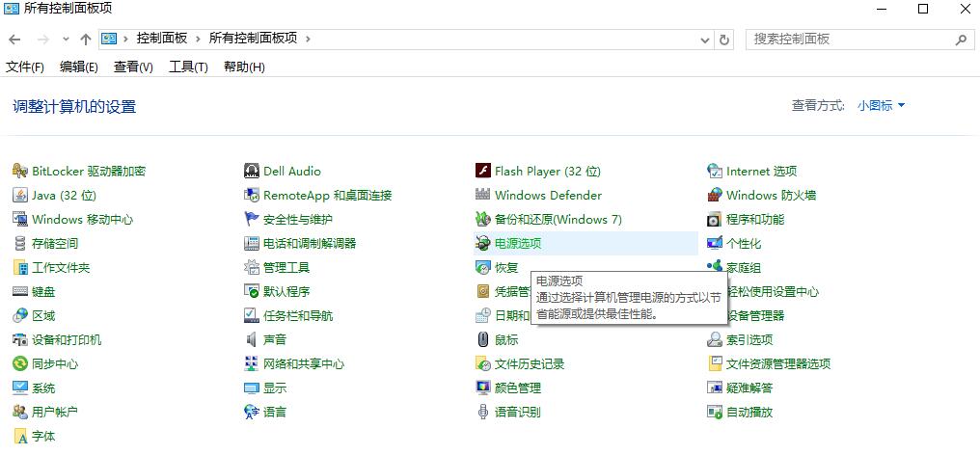This screenshot has height=455, width=980.
Task: Open the 用户帐户 icon
Action: click(20, 412)
